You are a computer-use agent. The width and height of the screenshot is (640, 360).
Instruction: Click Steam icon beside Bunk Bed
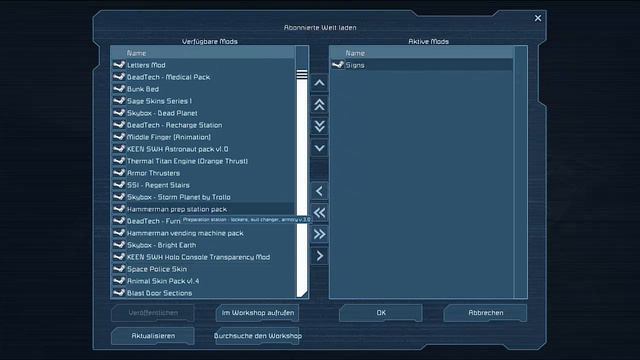point(119,89)
